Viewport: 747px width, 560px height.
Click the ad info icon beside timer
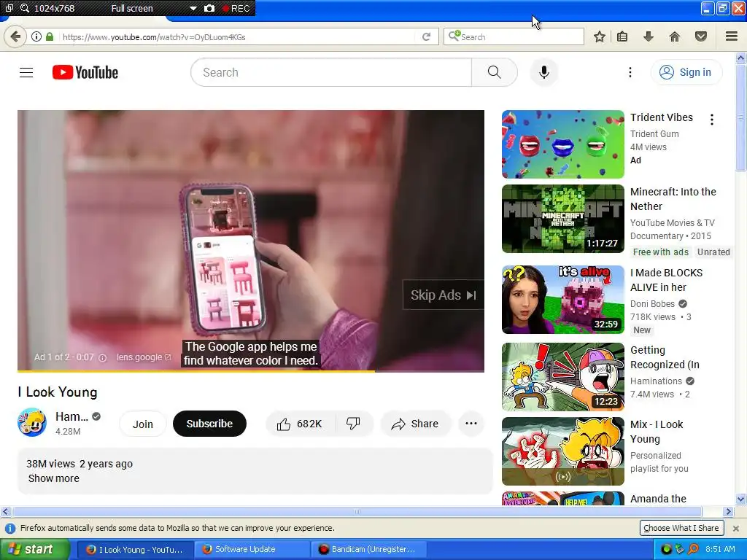102,357
